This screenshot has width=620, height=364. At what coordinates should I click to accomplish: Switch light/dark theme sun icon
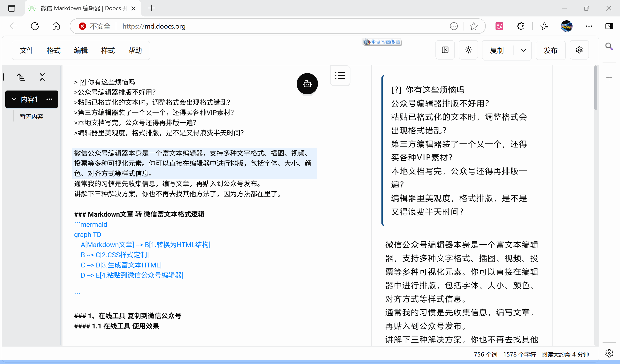pyautogui.click(x=468, y=50)
